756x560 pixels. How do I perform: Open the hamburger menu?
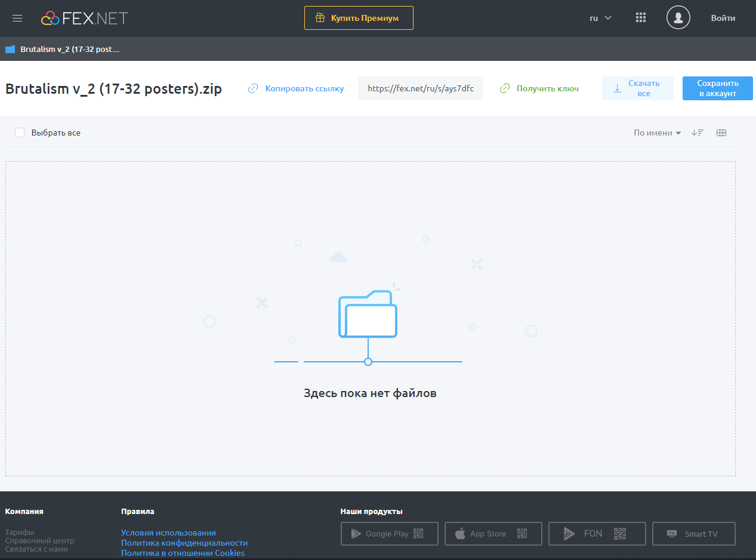coord(17,18)
